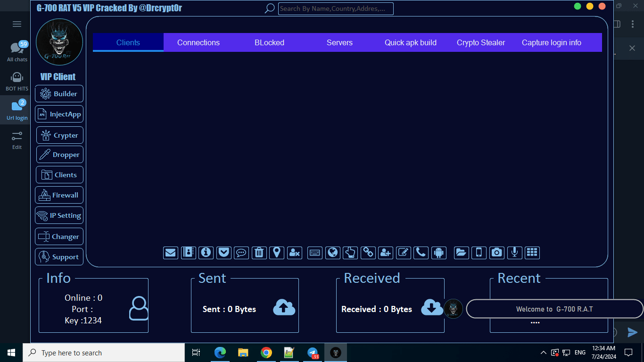Image resolution: width=644 pixels, height=362 pixels.
Task: Expand hidden icons in the system tray
Action: (x=543, y=352)
